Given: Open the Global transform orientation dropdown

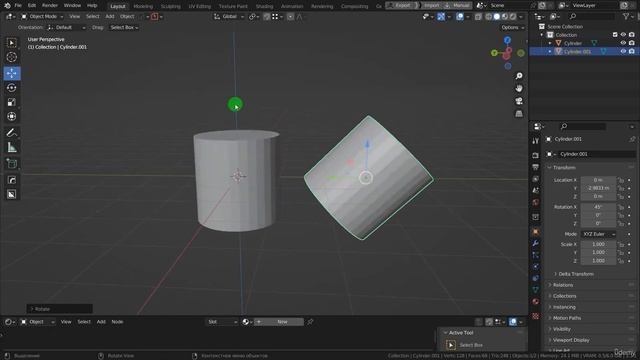Looking at the screenshot, I should pyautogui.click(x=229, y=17).
